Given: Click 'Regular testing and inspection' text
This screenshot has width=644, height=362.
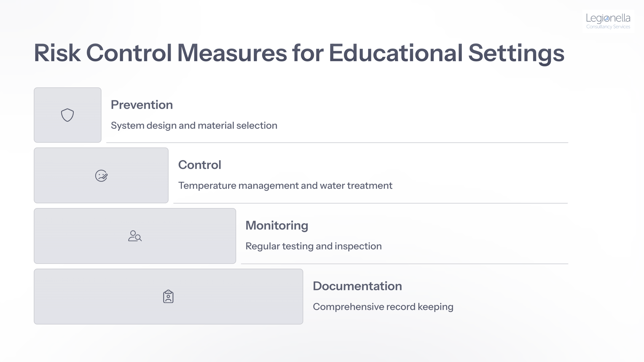Looking at the screenshot, I should pos(314,246).
